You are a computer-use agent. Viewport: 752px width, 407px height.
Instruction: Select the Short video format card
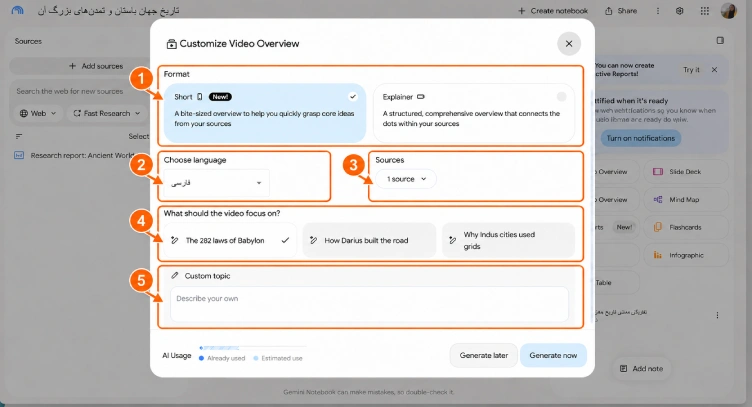click(265, 113)
